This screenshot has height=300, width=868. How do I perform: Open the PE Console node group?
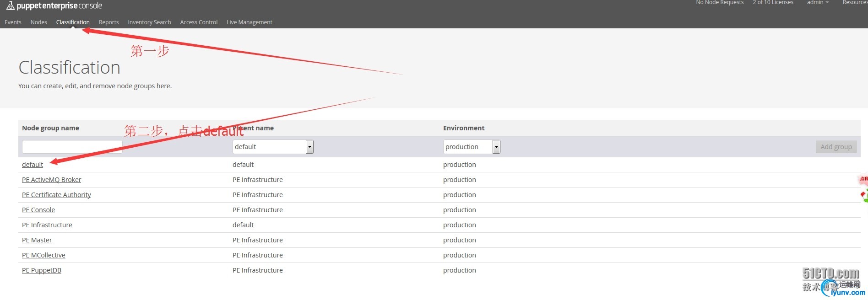(x=38, y=210)
